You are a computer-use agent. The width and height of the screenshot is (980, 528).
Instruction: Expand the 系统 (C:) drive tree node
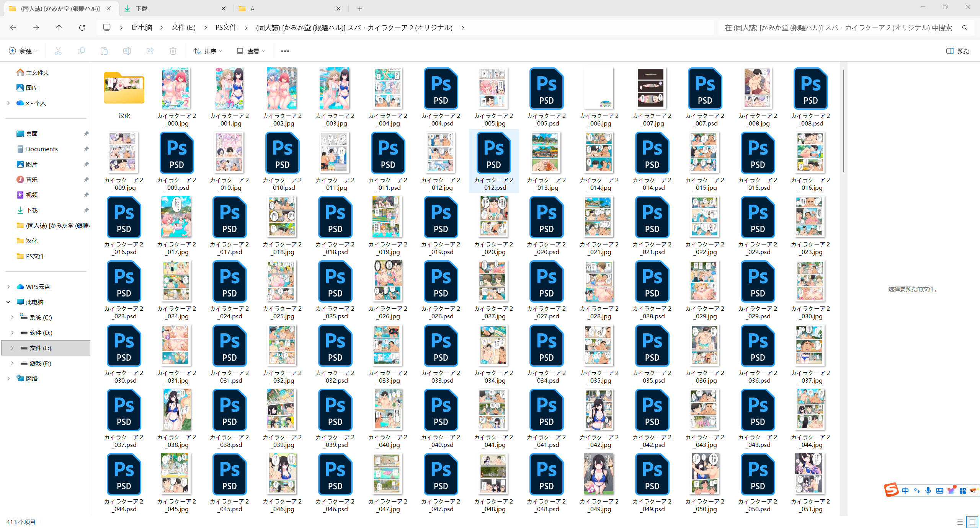pyautogui.click(x=12, y=317)
